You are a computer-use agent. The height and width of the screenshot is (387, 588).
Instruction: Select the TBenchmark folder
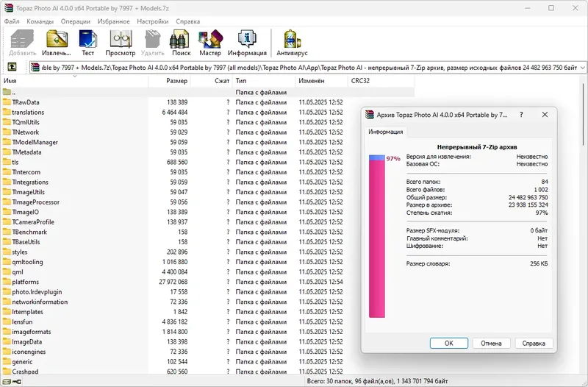tap(29, 232)
